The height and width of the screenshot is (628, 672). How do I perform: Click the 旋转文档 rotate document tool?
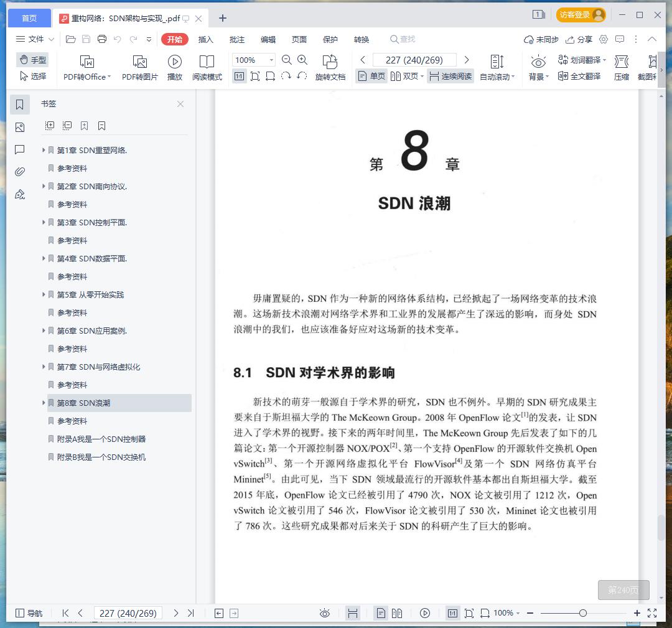(330, 68)
